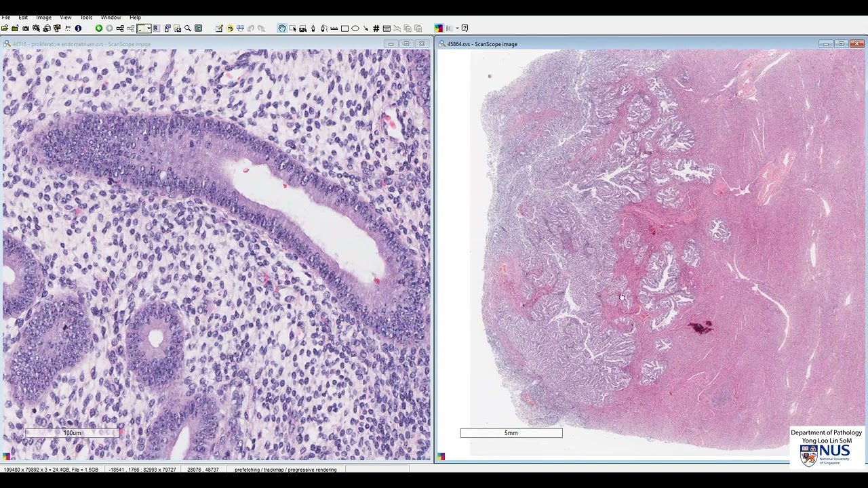Click the magnifier glass toolbar icon
868x488 pixels.
pyautogui.click(x=188, y=28)
